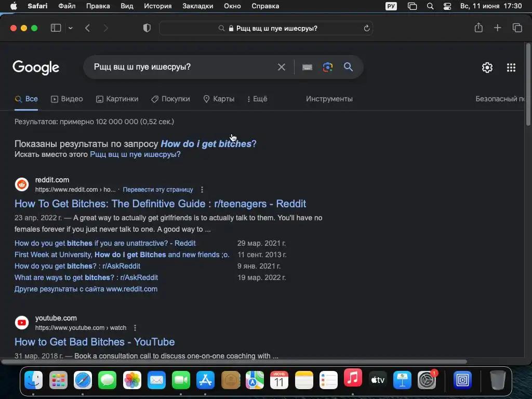Screen dimensions: 532x399
Task: Open Инструменты options
Action: coord(329,99)
